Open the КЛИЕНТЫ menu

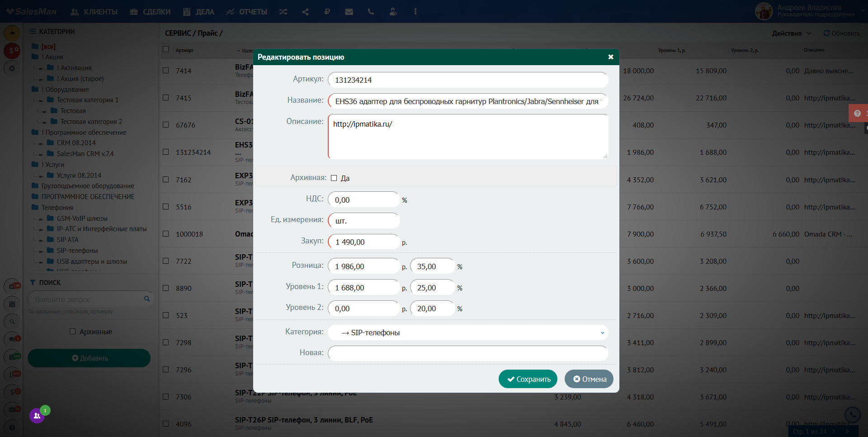click(94, 12)
